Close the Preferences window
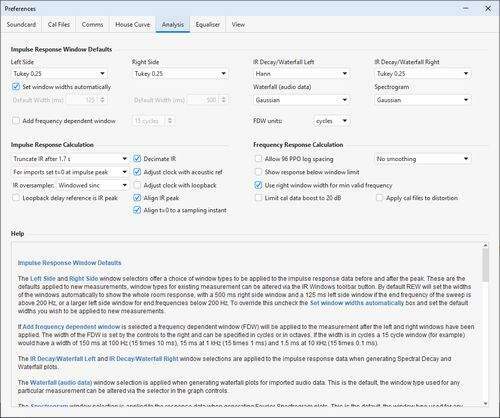500x418 pixels. coord(488,9)
